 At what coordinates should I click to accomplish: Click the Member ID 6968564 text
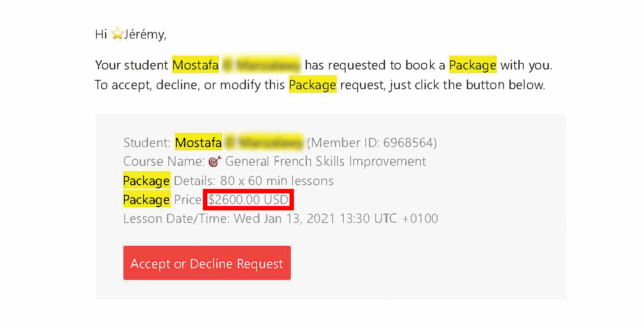pyautogui.click(x=372, y=143)
